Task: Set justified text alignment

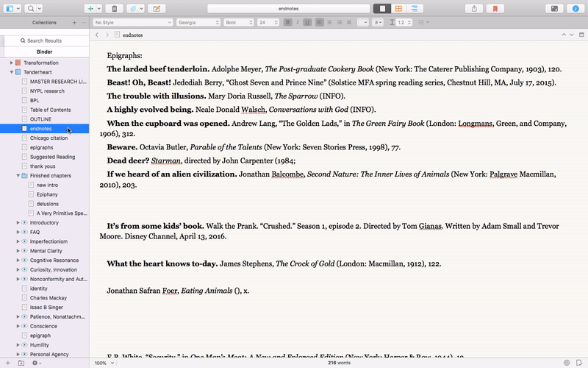Action: point(348,23)
